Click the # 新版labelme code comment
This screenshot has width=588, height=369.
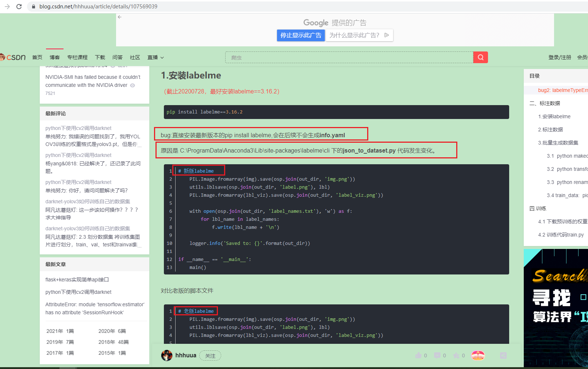point(196,171)
